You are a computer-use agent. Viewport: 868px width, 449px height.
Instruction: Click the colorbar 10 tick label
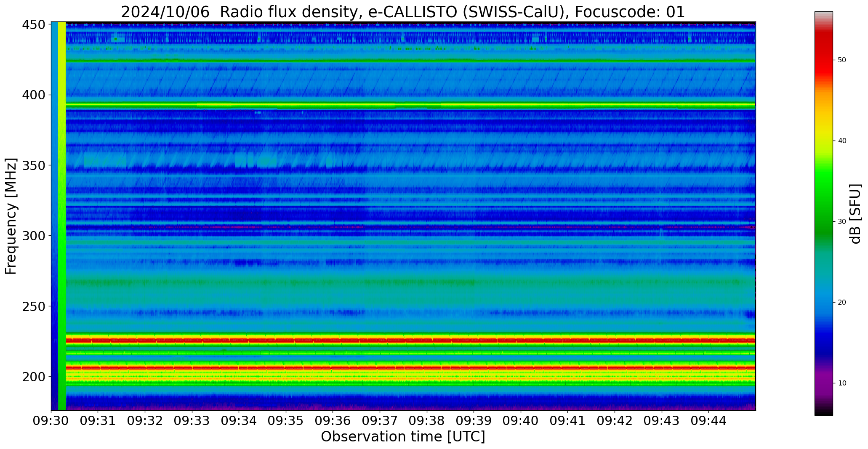click(842, 383)
